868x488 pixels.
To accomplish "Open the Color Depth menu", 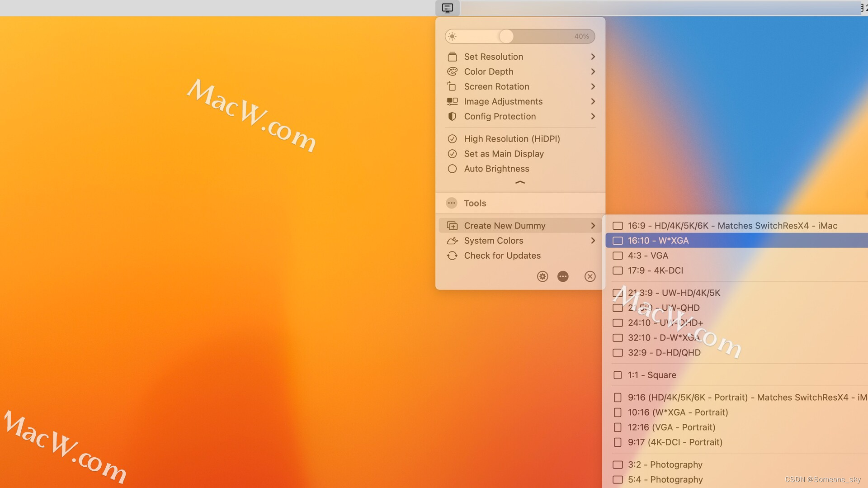I will click(520, 71).
